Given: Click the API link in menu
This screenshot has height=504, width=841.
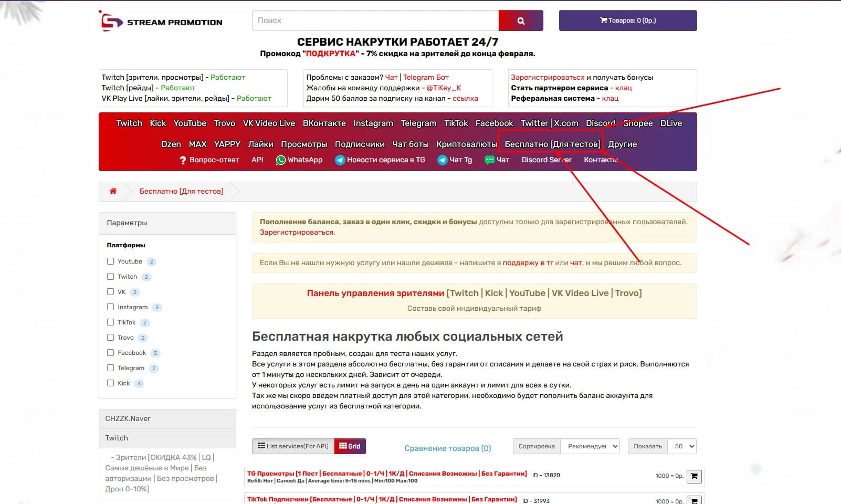Looking at the screenshot, I should (257, 160).
